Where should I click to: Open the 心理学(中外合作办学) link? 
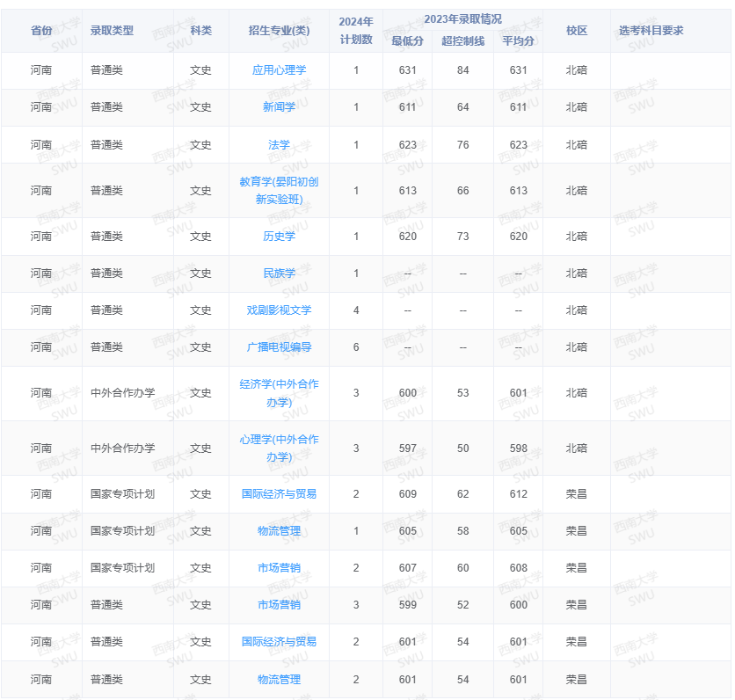point(280,448)
